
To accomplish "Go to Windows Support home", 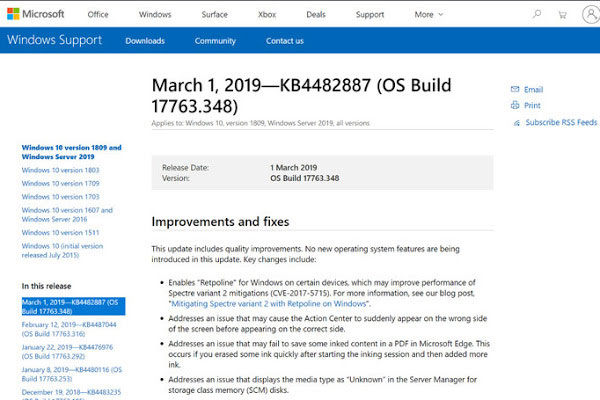I will (54, 40).
